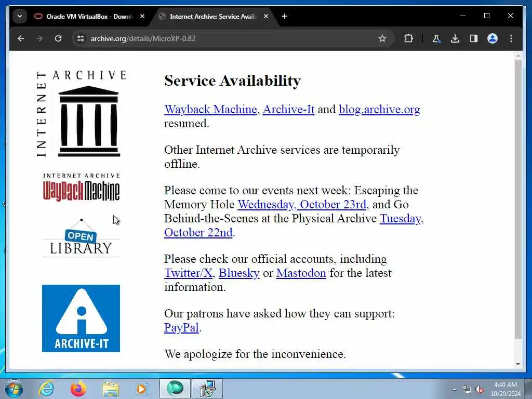
Task: Open the Chrome three-dot menu
Action: coord(511,38)
